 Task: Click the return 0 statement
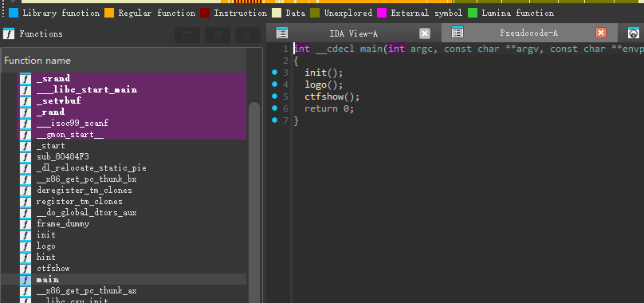point(329,109)
